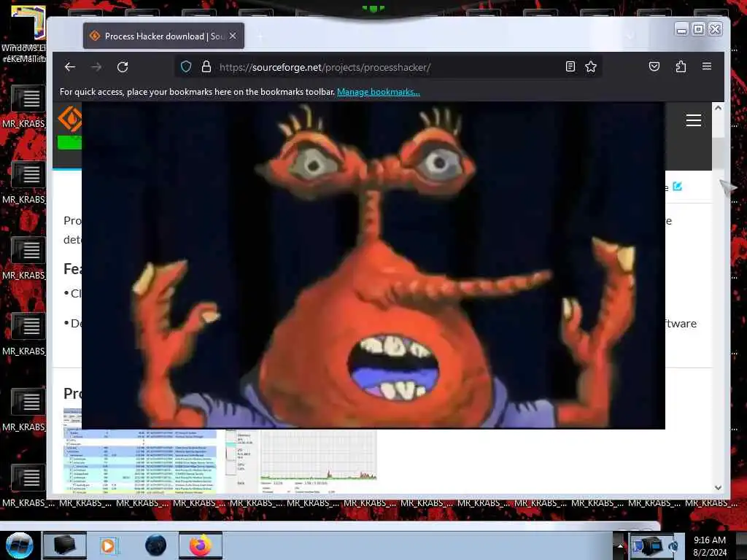This screenshot has width=747, height=560.
Task: Open the black folder taskbar icon
Action: [65, 545]
